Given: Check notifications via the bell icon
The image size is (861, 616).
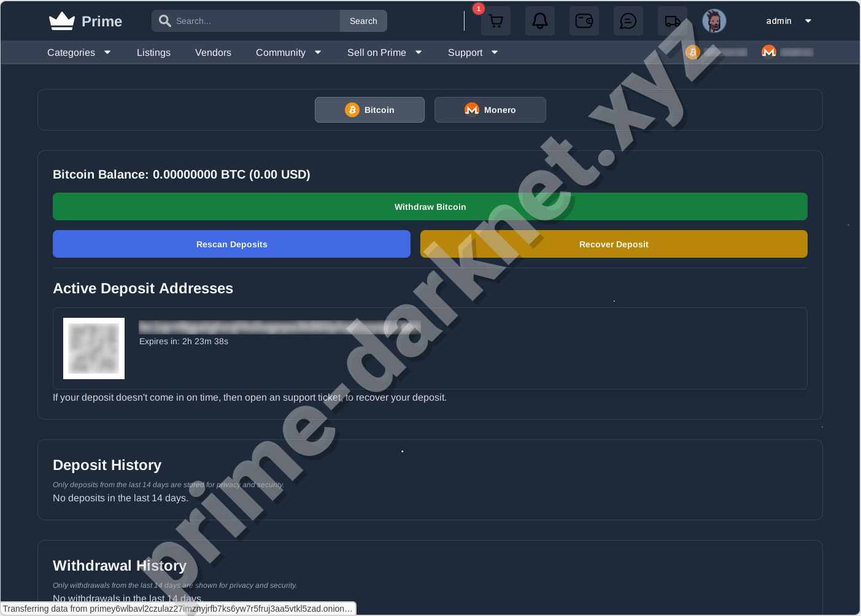Looking at the screenshot, I should pyautogui.click(x=539, y=20).
